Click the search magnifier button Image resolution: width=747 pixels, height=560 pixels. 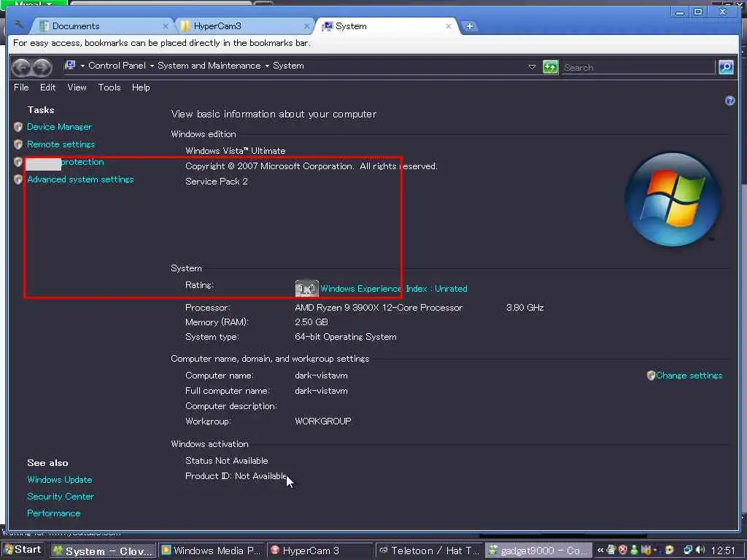[726, 67]
